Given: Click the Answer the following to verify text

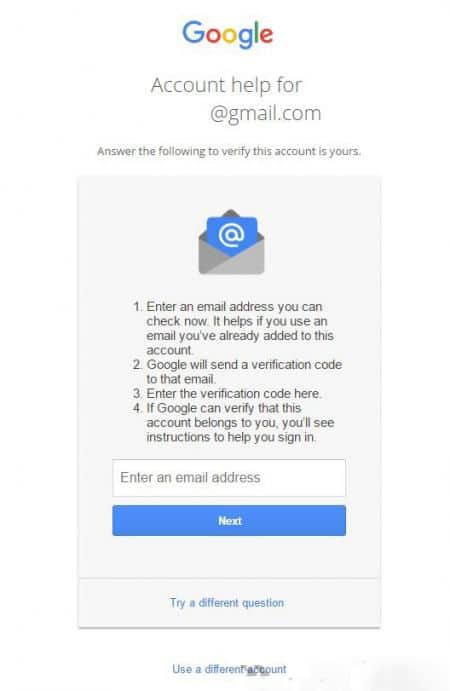Looking at the screenshot, I should [229, 151].
